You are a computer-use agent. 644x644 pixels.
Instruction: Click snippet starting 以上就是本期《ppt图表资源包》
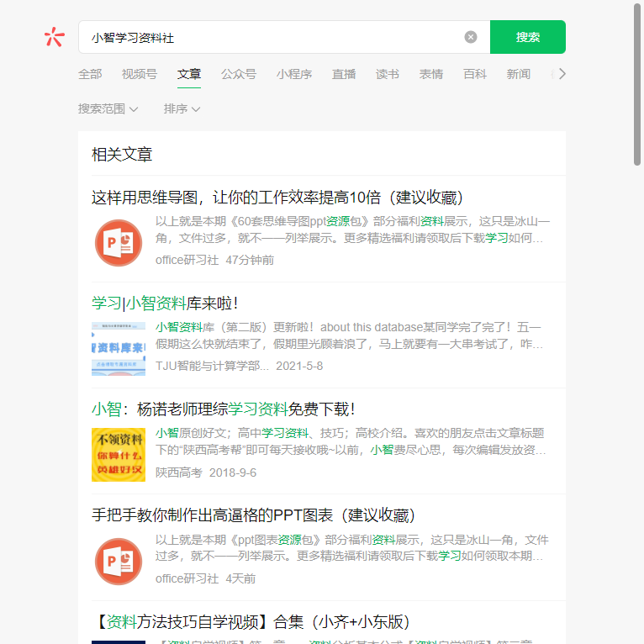click(352, 547)
